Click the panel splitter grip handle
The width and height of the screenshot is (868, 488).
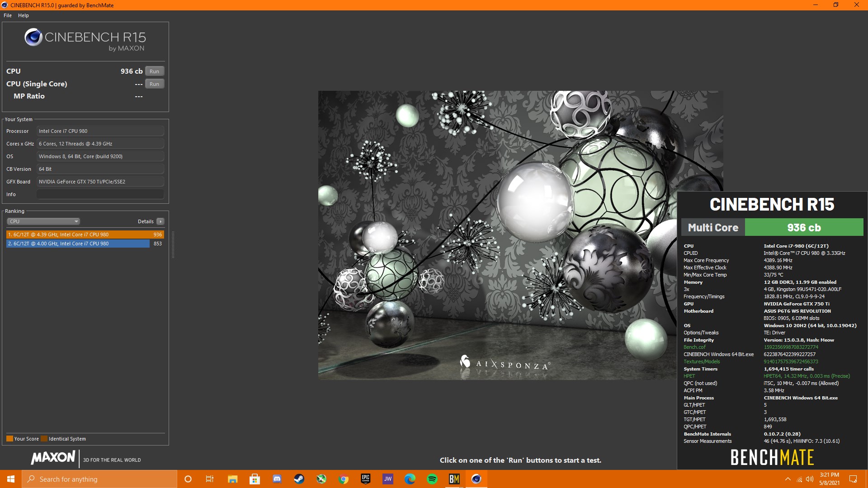(x=173, y=244)
